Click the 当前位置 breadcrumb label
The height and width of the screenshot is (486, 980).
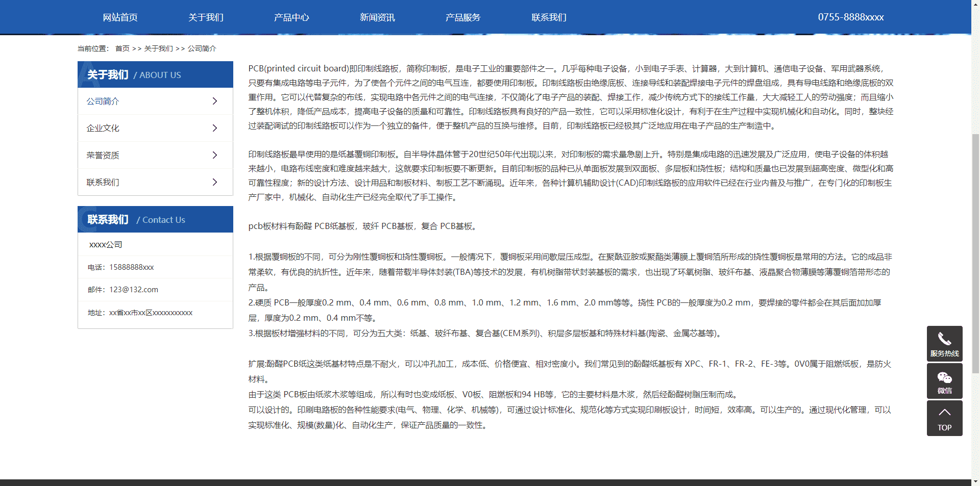(x=93, y=48)
